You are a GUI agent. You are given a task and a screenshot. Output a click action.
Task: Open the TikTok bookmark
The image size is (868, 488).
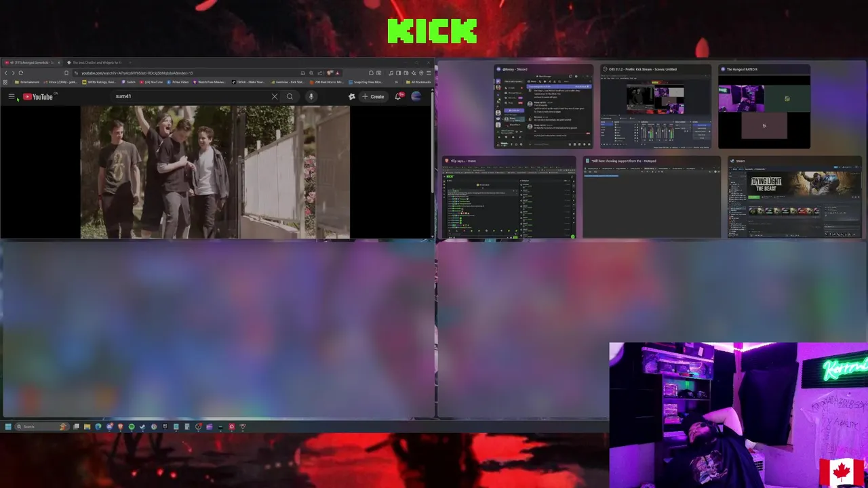pos(249,82)
